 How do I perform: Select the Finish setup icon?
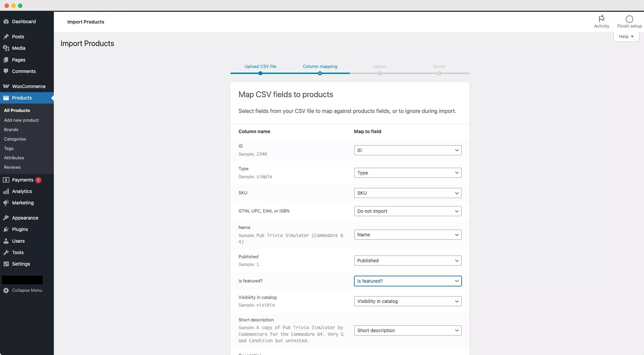[629, 19]
